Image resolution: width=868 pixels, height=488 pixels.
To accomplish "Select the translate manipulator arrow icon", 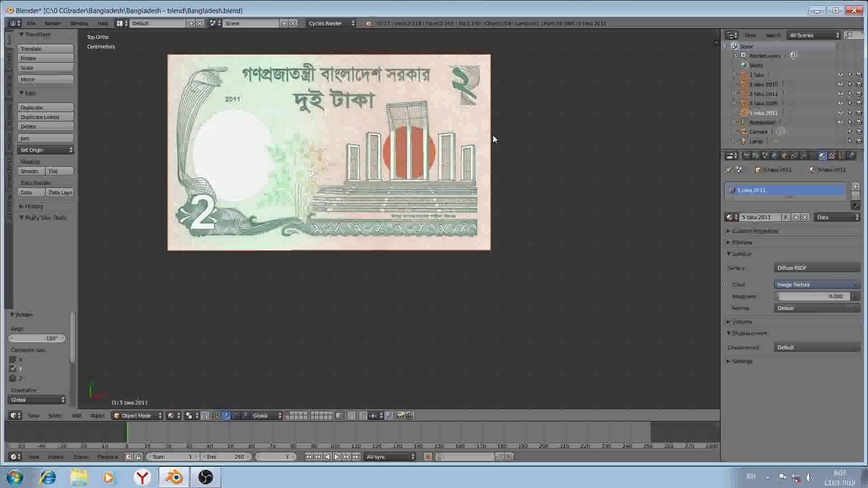I will tap(226, 416).
